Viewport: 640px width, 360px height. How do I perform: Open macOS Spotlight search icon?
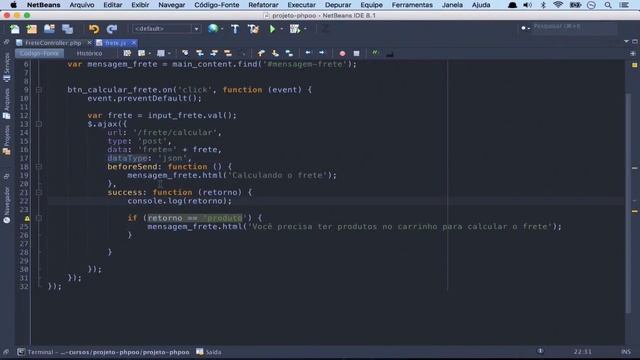[x=608, y=5]
